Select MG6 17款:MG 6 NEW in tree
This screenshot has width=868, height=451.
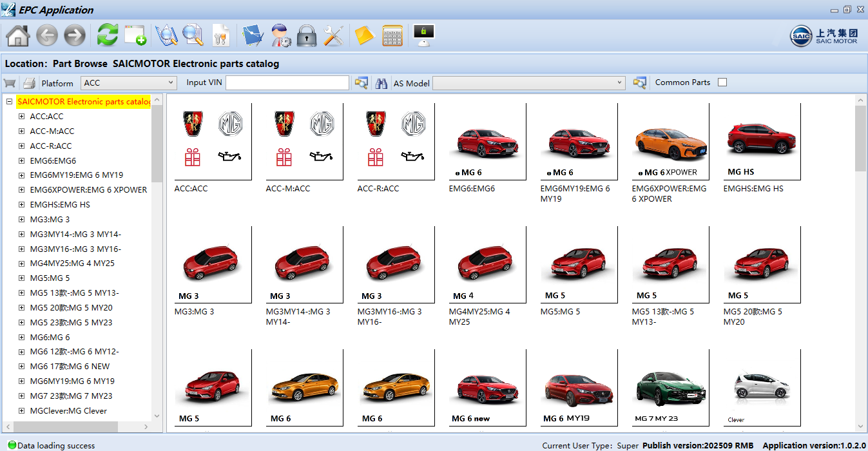tap(70, 366)
